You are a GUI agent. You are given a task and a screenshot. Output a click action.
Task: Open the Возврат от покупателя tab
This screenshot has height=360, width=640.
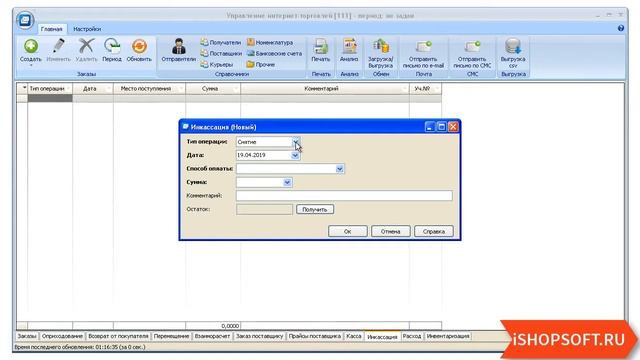118,336
